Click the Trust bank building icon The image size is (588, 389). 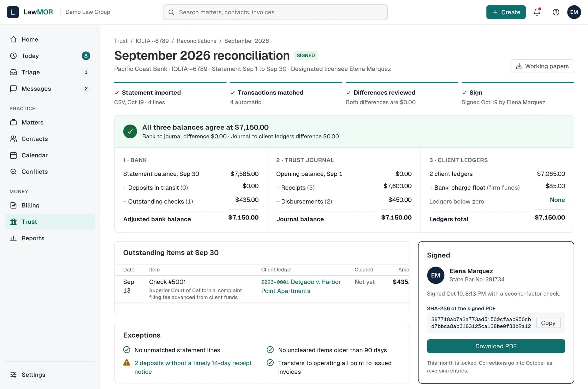tap(13, 222)
